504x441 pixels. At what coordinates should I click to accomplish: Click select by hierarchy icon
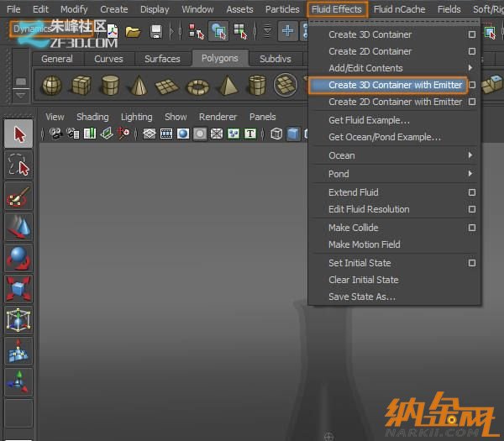tap(196, 31)
